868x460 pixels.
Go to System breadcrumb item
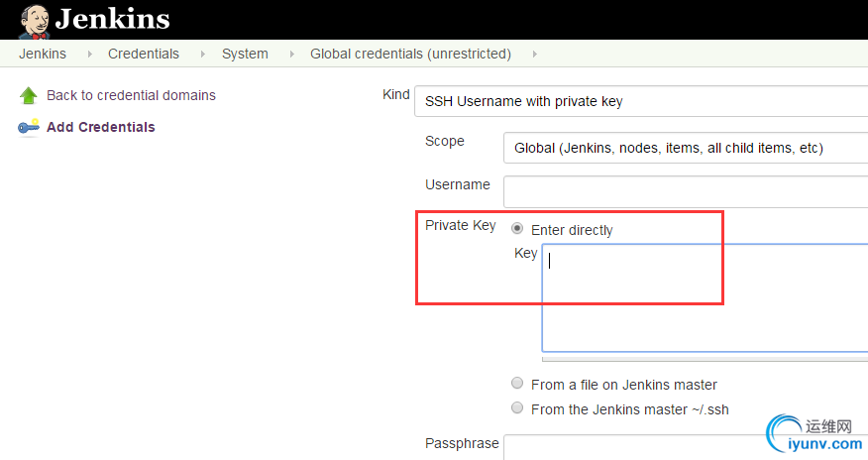click(245, 54)
